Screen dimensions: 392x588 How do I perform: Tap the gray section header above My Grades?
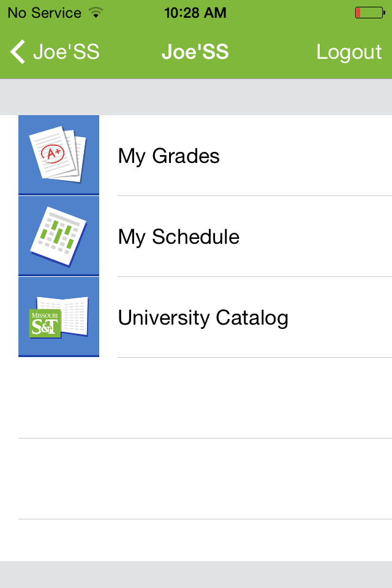[x=196, y=97]
